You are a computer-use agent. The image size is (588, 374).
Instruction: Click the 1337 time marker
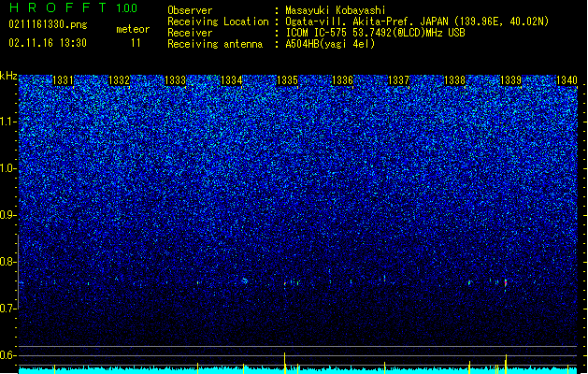coord(398,80)
